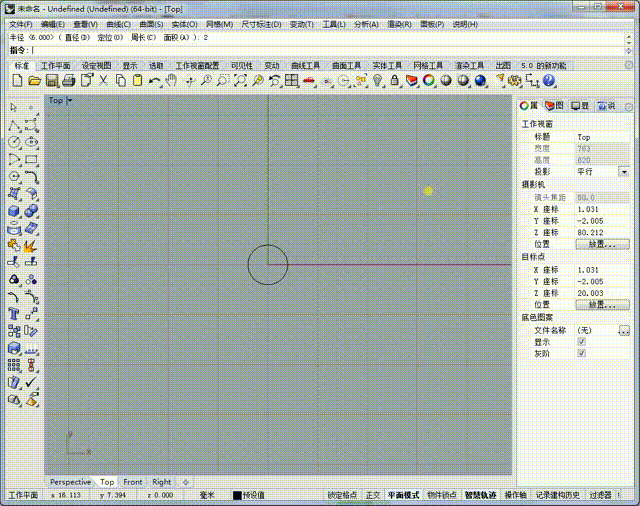
Task: Click the Lock padlock icon in the toolbar
Action: coord(394,80)
